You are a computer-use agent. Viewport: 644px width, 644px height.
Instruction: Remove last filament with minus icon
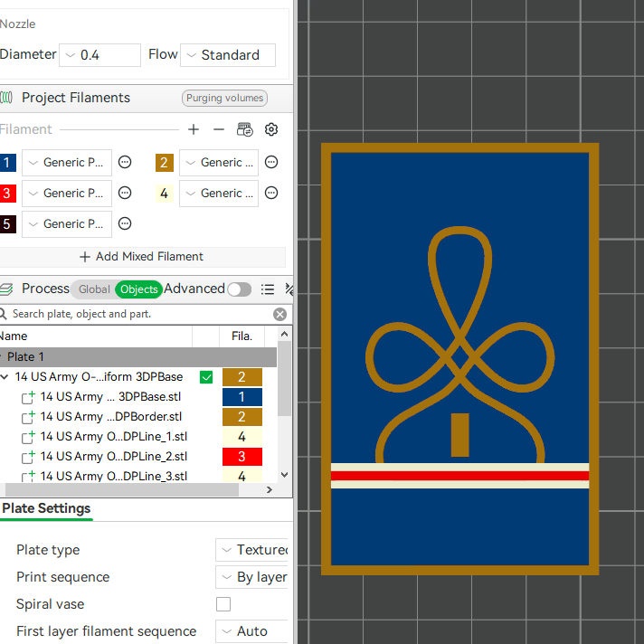coord(219,129)
